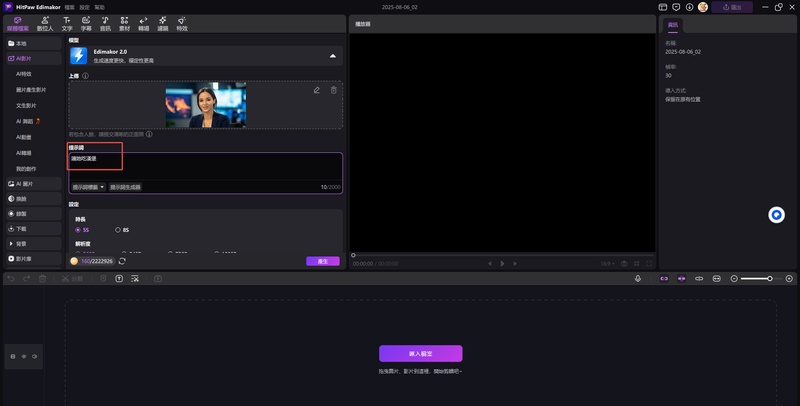This screenshot has height=406, width=800.
Task: Click the Export button in the title bar
Action: [732, 7]
